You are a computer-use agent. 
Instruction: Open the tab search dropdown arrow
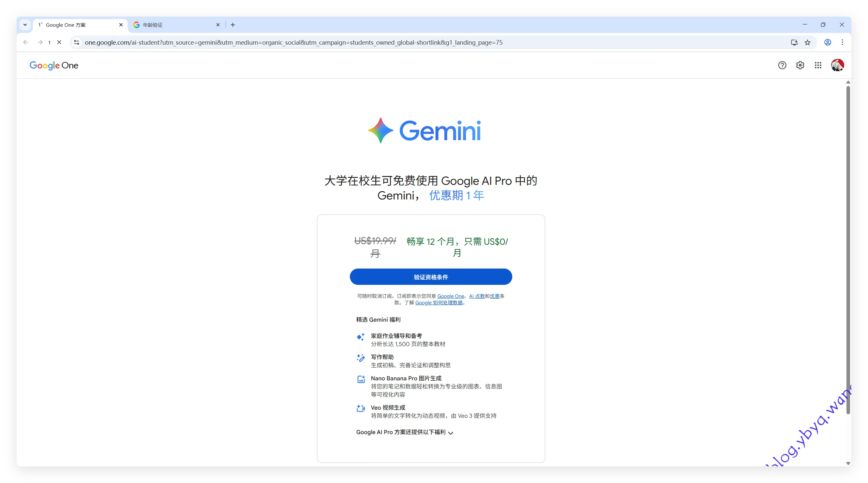(25, 24)
